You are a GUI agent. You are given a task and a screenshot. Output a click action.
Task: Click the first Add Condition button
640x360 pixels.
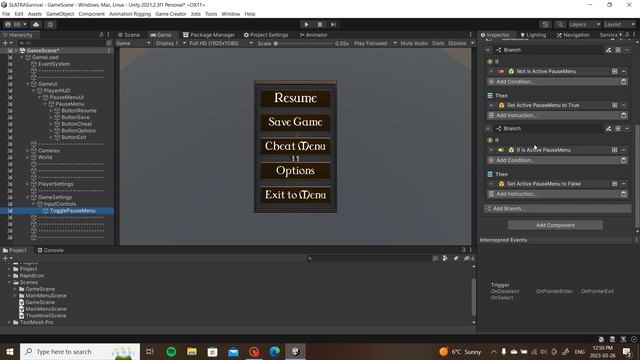[x=553, y=82]
